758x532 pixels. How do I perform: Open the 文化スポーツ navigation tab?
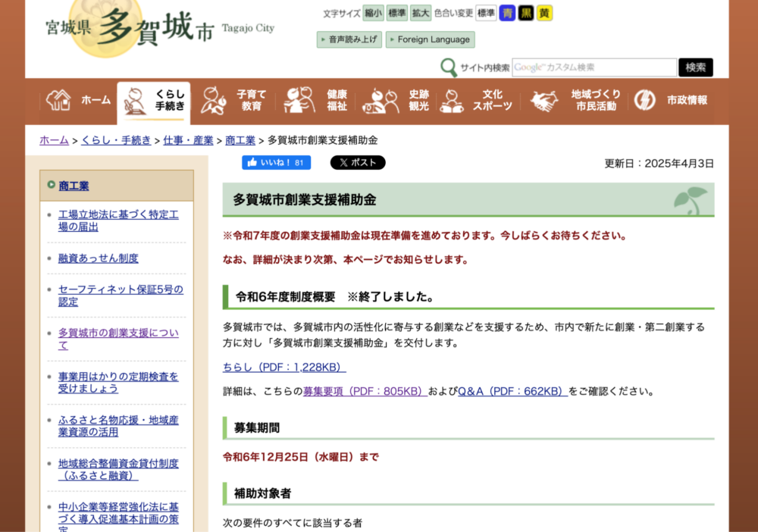[477, 101]
